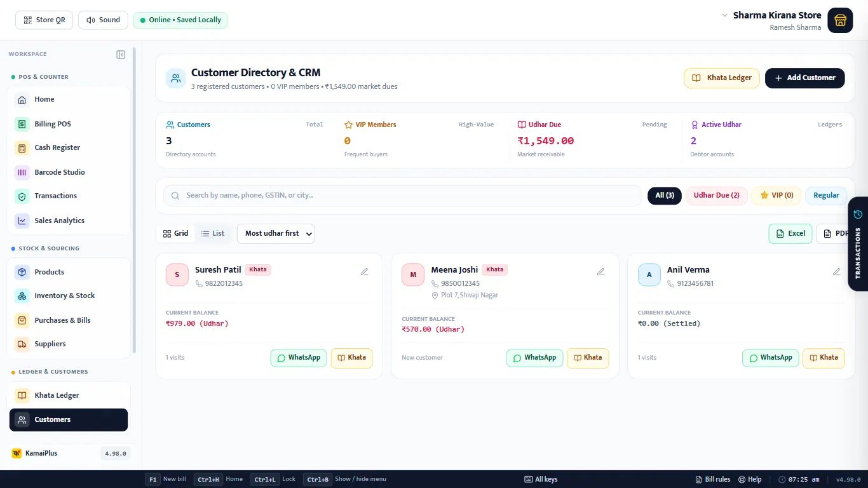Collapse the workspace sidebar panel icon
868x488 pixels.
121,55
